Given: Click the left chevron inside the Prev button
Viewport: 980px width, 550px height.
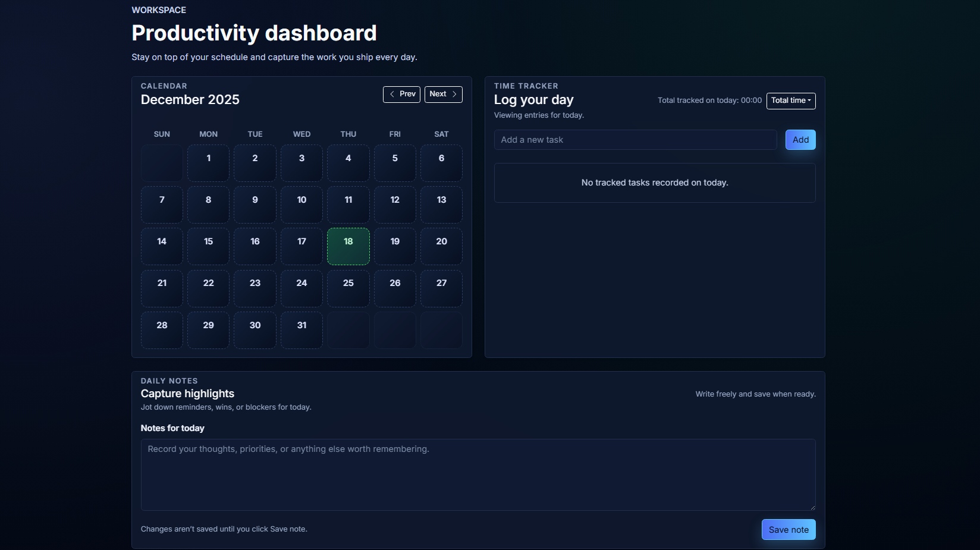Looking at the screenshot, I should [x=392, y=94].
